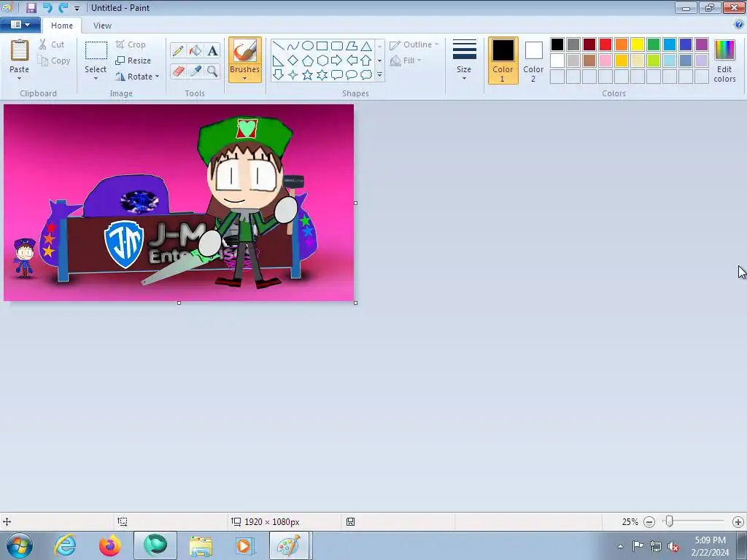
Task: Click the Copy button
Action: click(x=54, y=61)
